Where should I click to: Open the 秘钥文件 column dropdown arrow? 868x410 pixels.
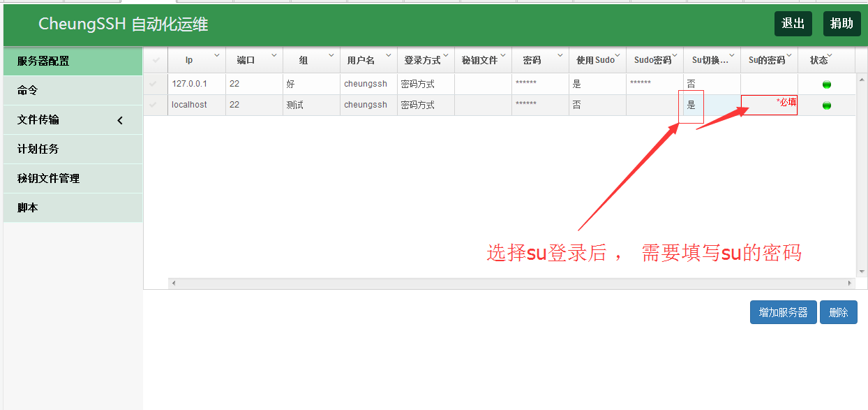click(x=503, y=54)
